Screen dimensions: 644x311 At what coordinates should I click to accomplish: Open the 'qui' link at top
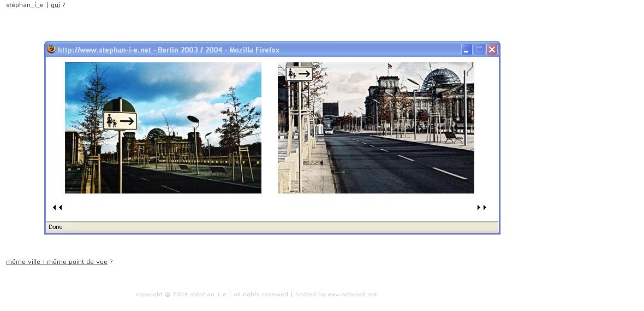[56, 5]
